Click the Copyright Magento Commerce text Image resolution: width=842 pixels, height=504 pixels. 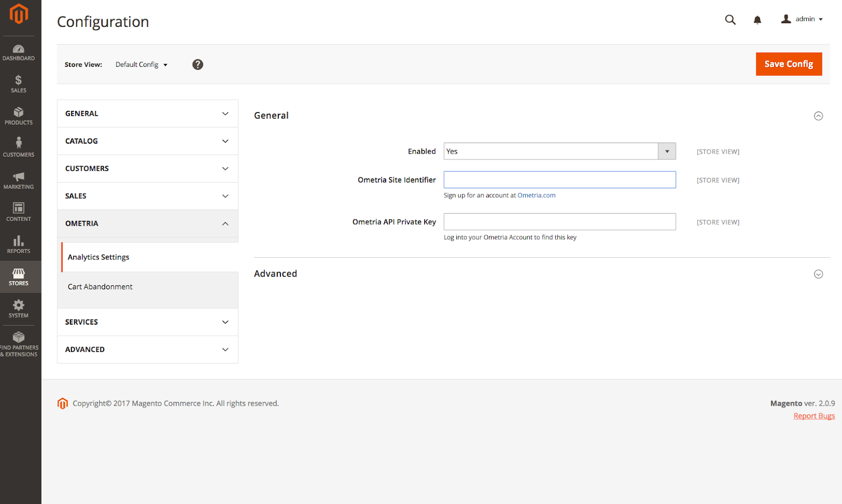[x=176, y=404]
